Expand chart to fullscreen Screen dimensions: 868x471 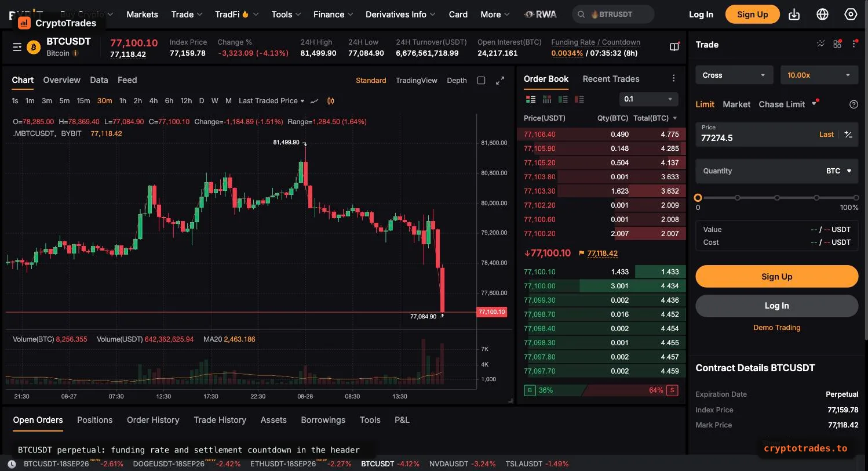(x=500, y=81)
